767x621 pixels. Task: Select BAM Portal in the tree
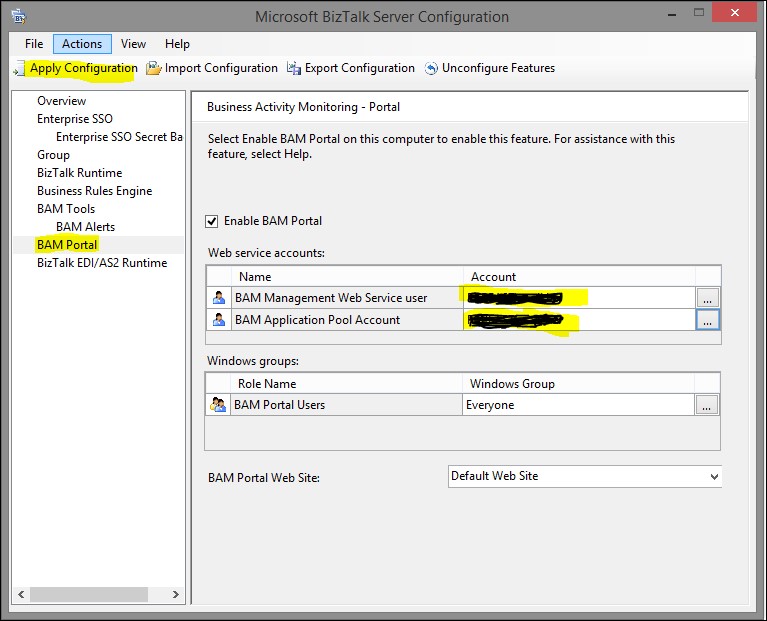point(67,244)
